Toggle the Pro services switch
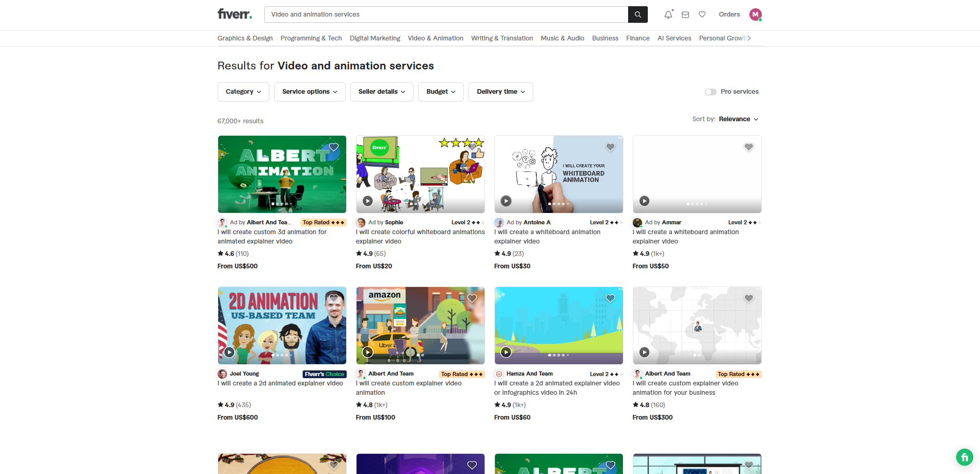The height and width of the screenshot is (474, 980). pyautogui.click(x=711, y=92)
